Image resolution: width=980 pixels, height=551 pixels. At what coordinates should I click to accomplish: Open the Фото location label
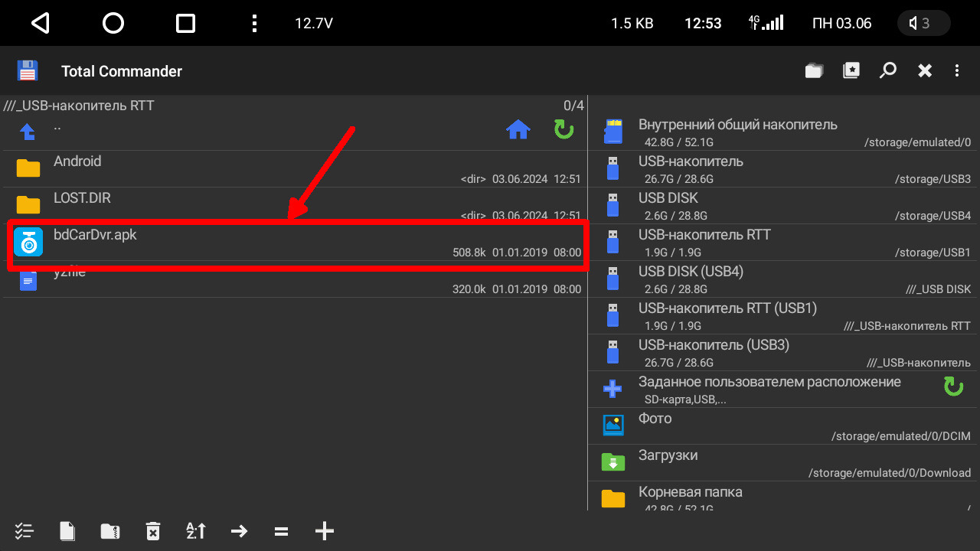[655, 419]
